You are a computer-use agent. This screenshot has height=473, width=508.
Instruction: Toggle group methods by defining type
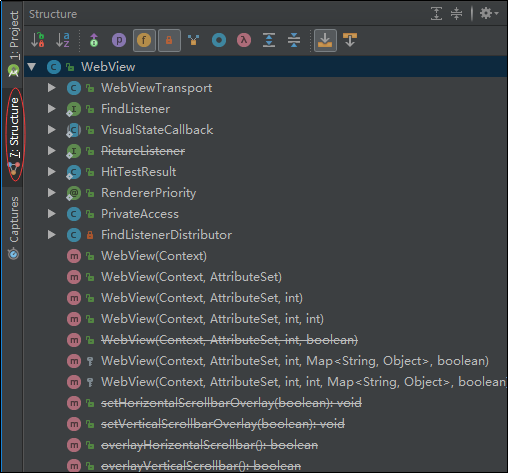194,40
